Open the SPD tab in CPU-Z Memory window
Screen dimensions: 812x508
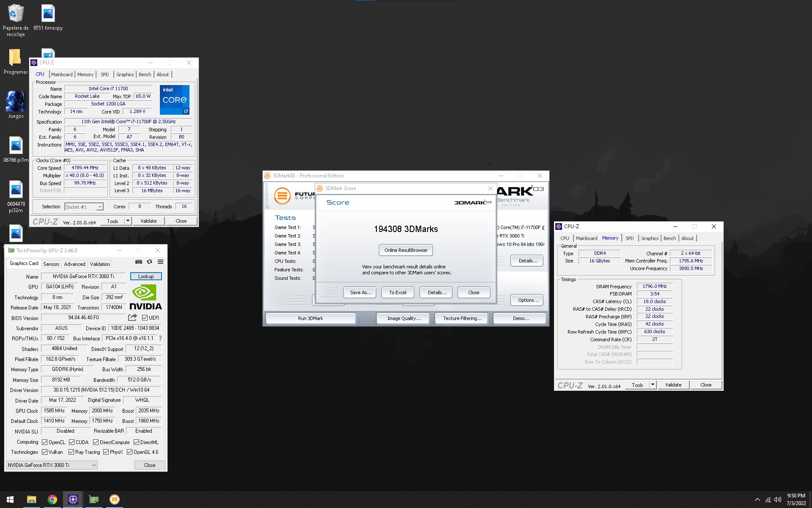629,238
